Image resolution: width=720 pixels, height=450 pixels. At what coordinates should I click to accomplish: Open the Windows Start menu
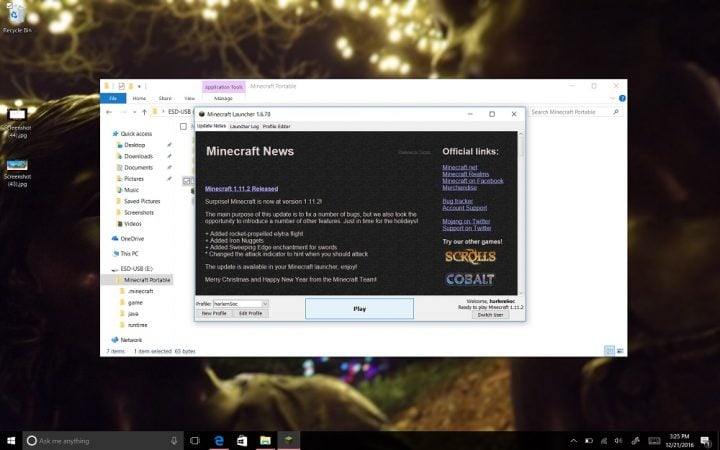point(11,441)
